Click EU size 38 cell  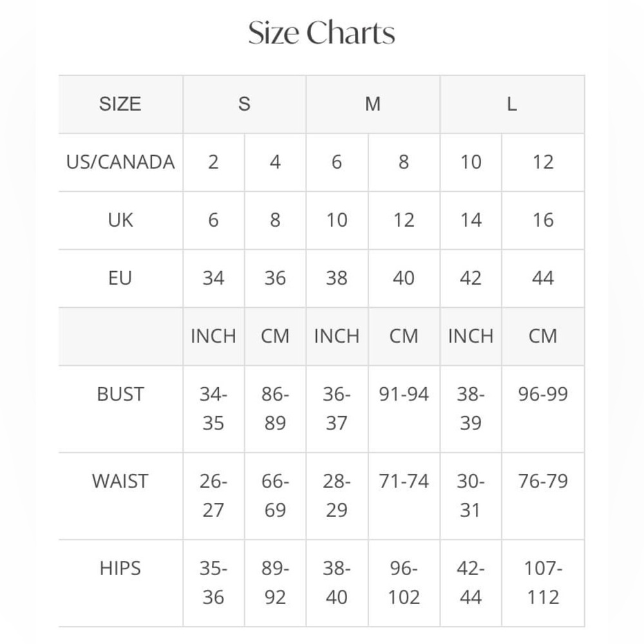coord(337,278)
